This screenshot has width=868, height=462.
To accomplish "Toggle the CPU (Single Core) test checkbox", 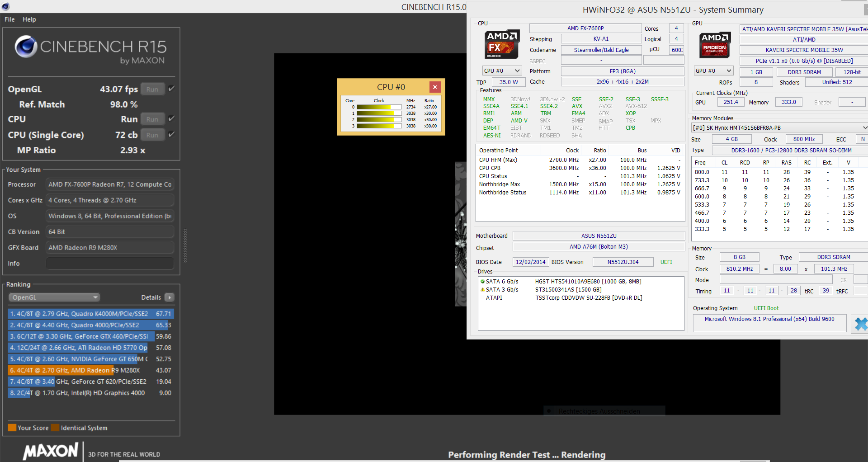I will (x=171, y=134).
